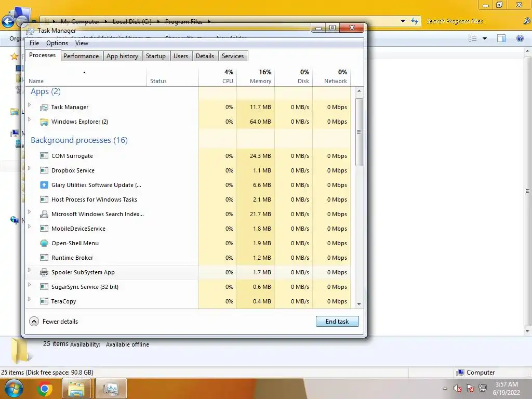Sort by the Network column header
532x399 pixels.
[332, 77]
